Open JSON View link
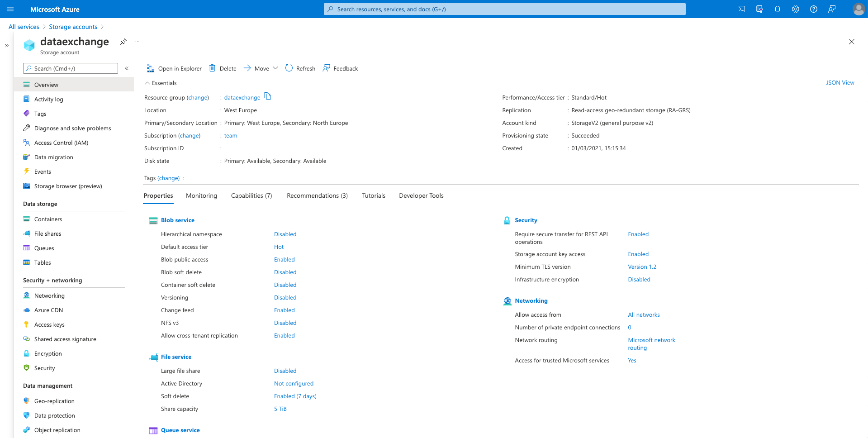Image resolution: width=868 pixels, height=438 pixels. (840, 83)
